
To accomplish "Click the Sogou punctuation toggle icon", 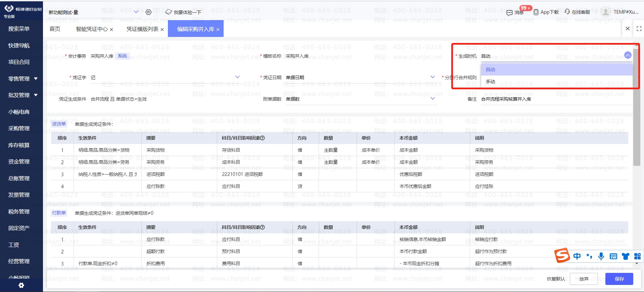I will tap(589, 256).
